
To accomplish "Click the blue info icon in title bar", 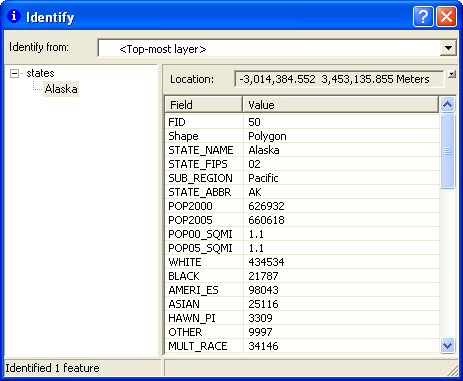I will tap(14, 16).
